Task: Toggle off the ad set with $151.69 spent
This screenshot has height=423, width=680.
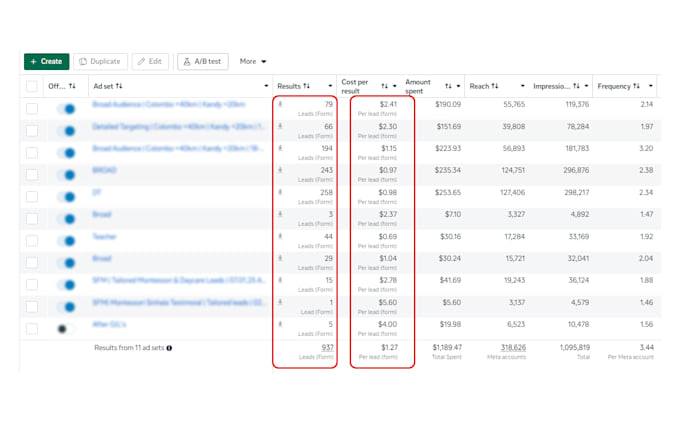Action: [x=66, y=131]
